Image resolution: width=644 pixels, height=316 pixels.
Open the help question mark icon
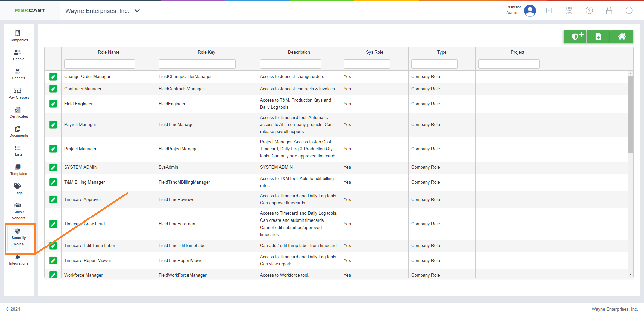589,11
